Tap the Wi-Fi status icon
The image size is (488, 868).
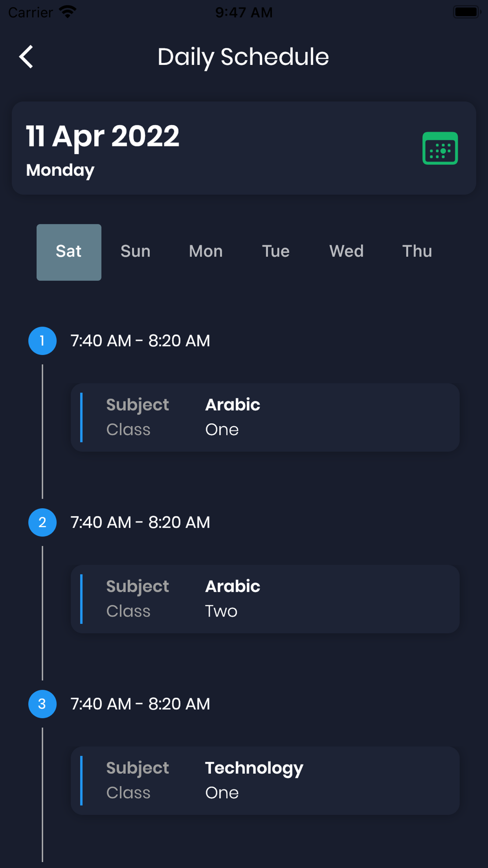(x=67, y=12)
